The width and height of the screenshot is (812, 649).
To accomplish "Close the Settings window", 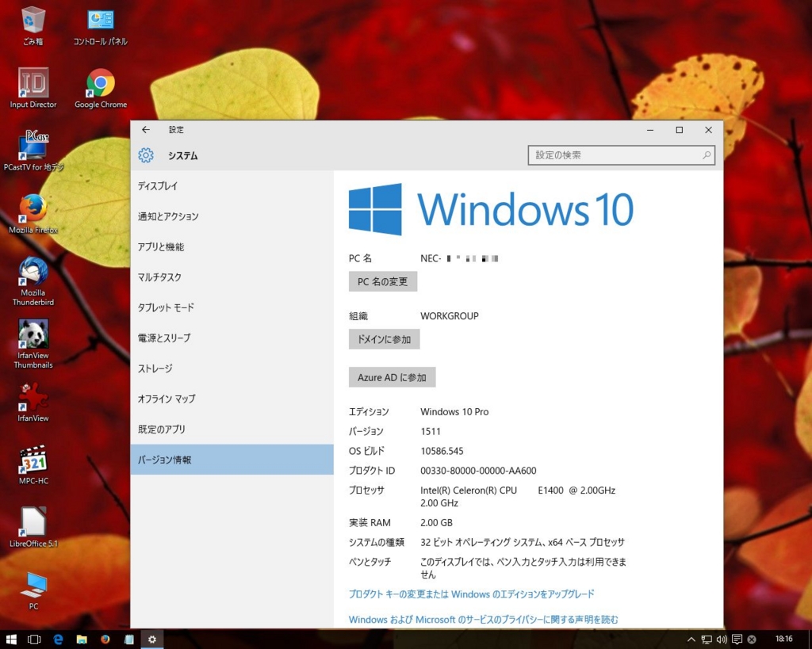I will pos(708,130).
